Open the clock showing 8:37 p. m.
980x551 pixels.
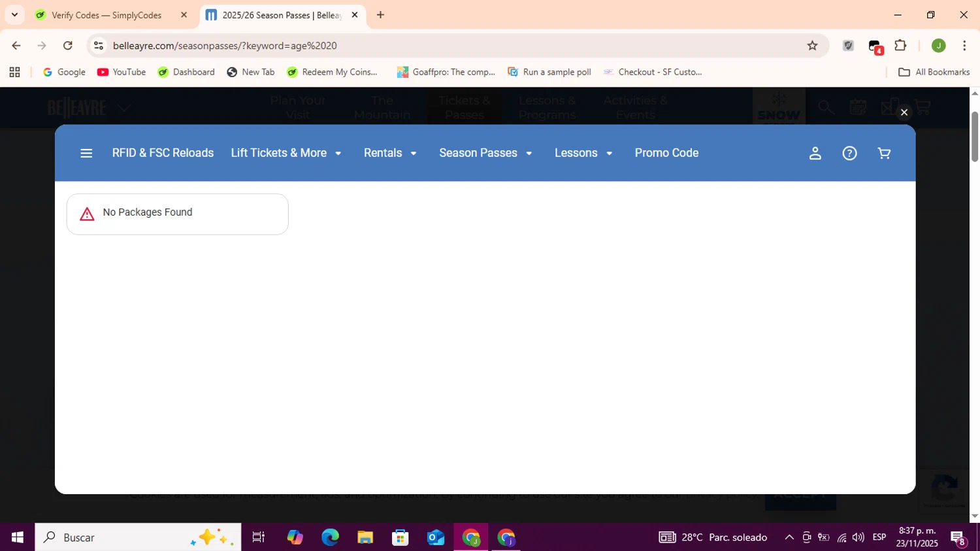click(x=917, y=537)
